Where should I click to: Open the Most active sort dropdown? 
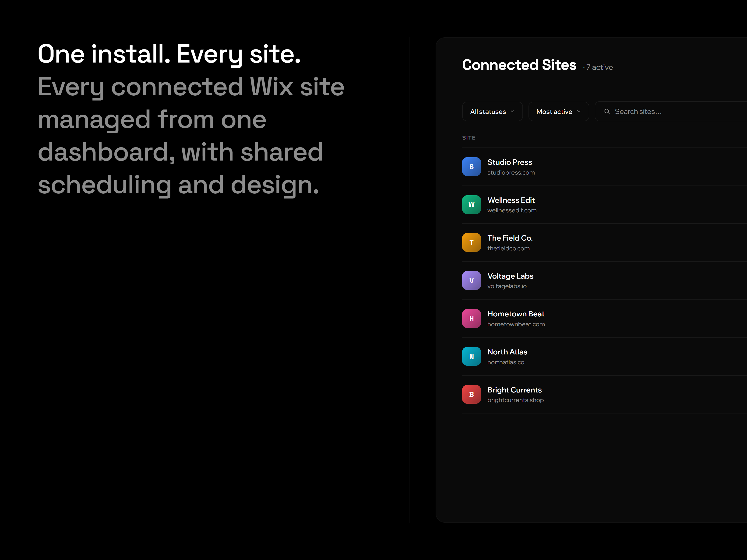(559, 111)
